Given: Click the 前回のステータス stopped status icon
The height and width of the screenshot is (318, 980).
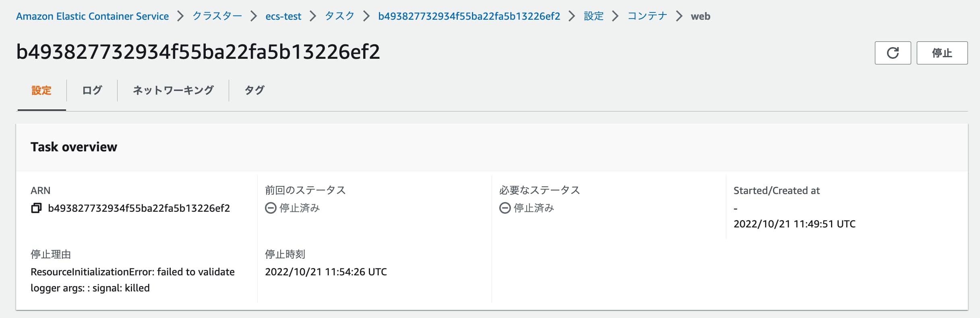Looking at the screenshot, I should point(271,208).
